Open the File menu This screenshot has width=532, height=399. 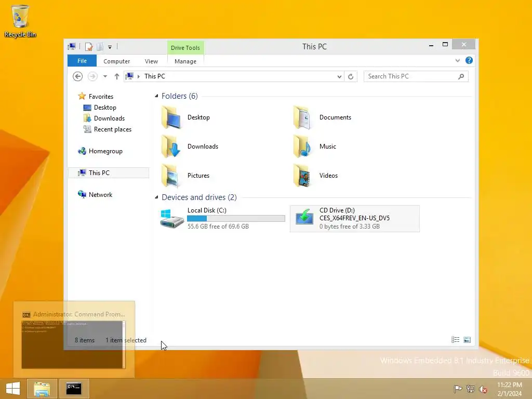pyautogui.click(x=82, y=61)
